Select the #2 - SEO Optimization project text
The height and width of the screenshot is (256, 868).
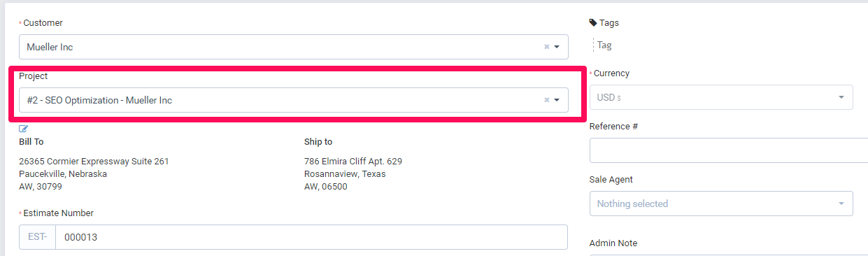(x=99, y=100)
